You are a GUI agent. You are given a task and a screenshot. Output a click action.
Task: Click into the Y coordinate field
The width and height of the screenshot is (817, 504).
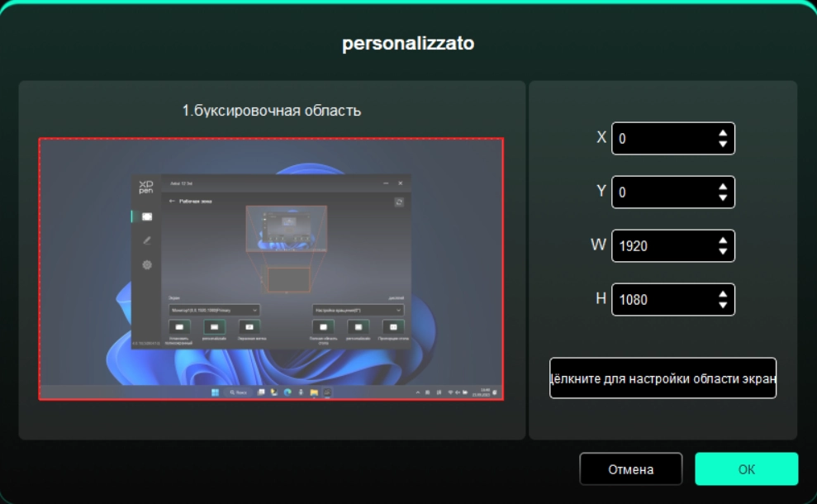pyautogui.click(x=661, y=193)
